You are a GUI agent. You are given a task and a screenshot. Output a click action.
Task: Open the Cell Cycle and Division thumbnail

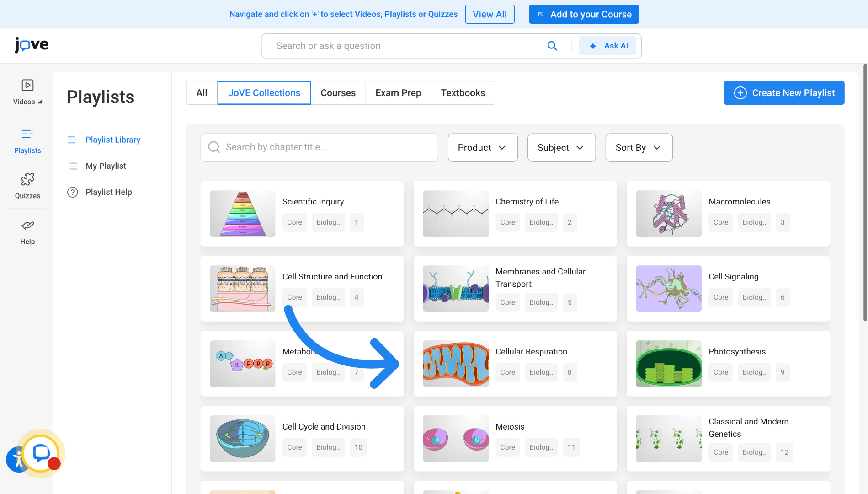tap(243, 439)
